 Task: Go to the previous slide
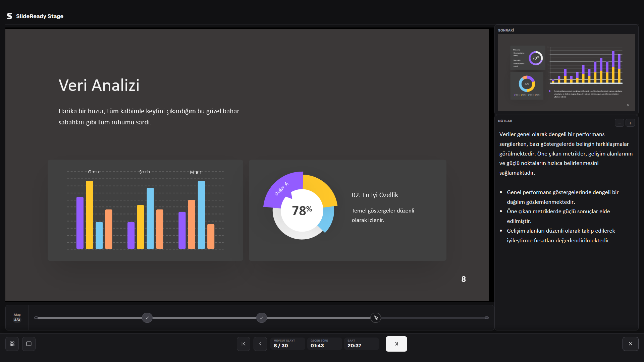click(260, 344)
